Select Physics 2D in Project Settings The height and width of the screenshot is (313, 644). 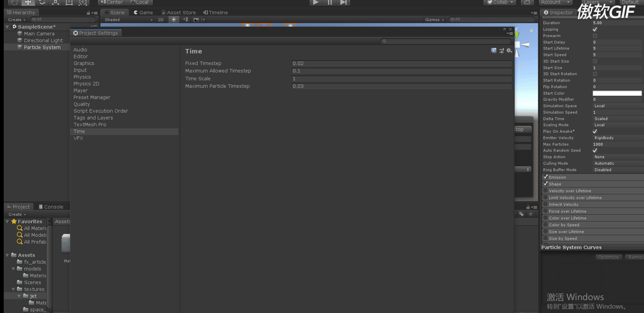[87, 84]
